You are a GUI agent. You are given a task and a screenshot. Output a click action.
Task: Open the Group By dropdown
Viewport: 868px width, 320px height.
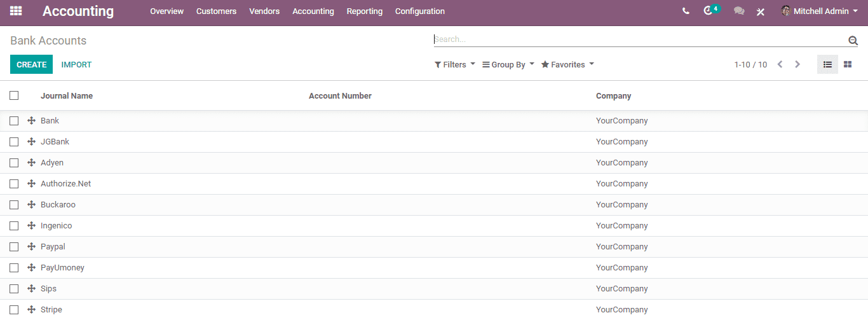508,64
